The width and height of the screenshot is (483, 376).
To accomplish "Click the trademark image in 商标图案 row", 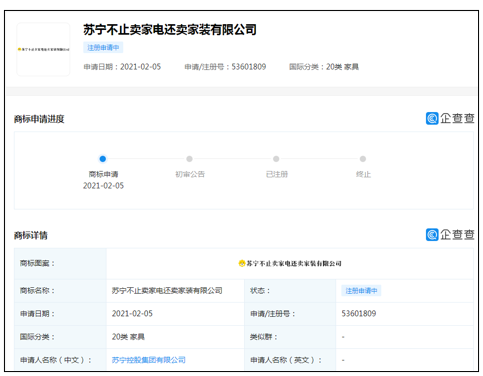I will pyautogui.click(x=290, y=263).
